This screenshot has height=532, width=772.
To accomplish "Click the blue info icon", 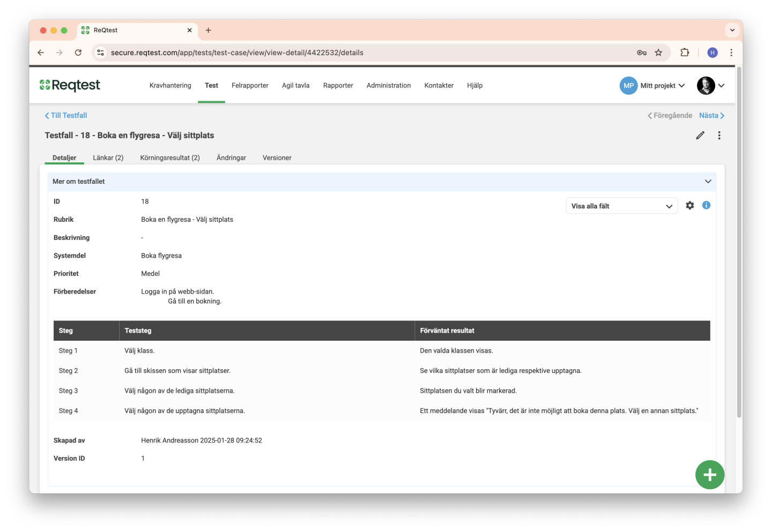I will [706, 205].
